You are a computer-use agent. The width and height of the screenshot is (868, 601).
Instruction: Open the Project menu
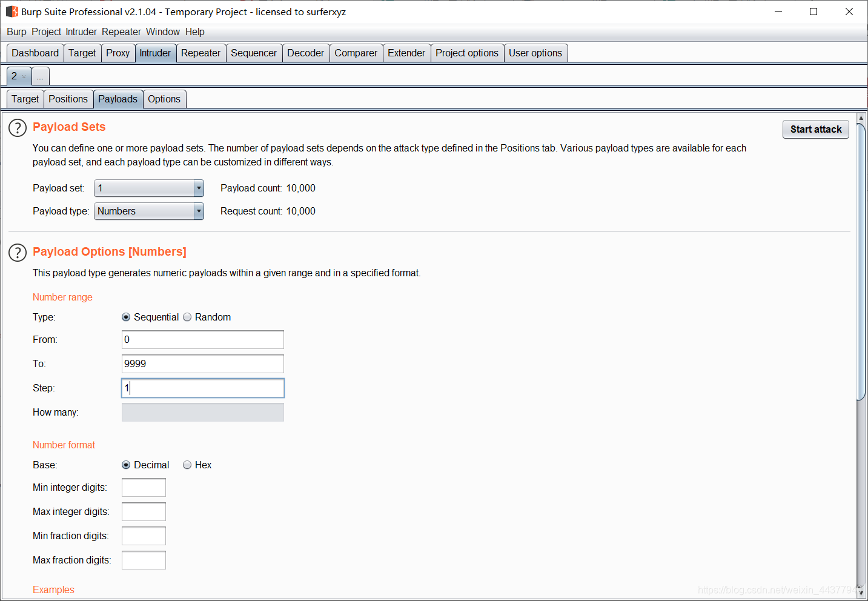[46, 32]
